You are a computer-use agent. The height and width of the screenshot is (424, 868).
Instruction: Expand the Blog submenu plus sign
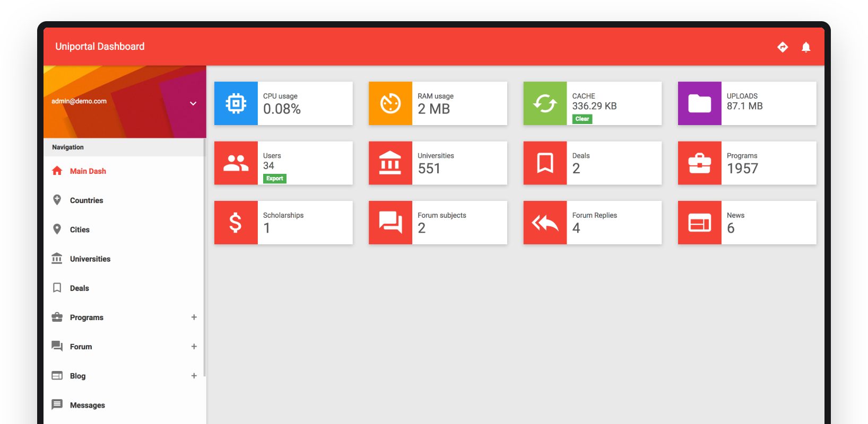pos(194,375)
